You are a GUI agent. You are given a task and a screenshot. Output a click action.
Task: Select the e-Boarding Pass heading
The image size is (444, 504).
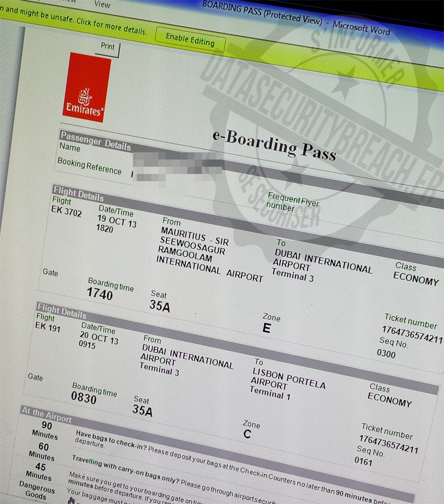click(x=274, y=146)
